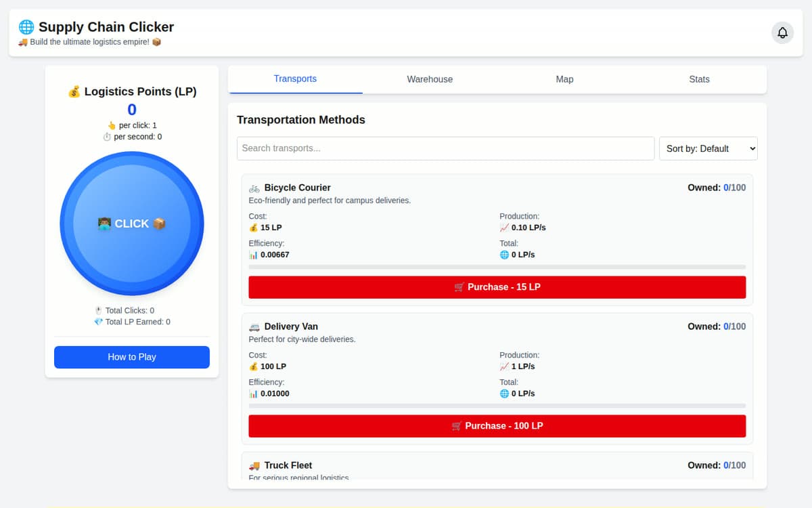Image resolution: width=812 pixels, height=508 pixels.
Task: Switch to the Transports tab
Action: (x=295, y=79)
